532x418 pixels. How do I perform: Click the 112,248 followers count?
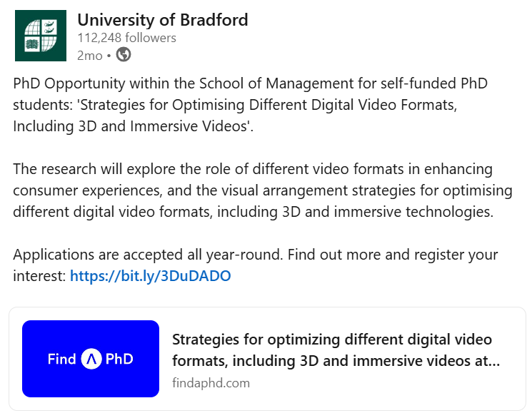tap(126, 38)
